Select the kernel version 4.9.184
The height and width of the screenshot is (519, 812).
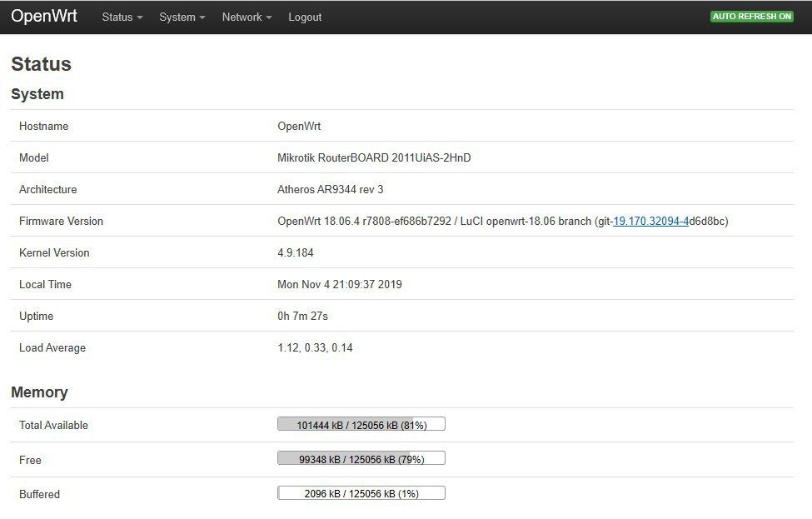click(296, 252)
